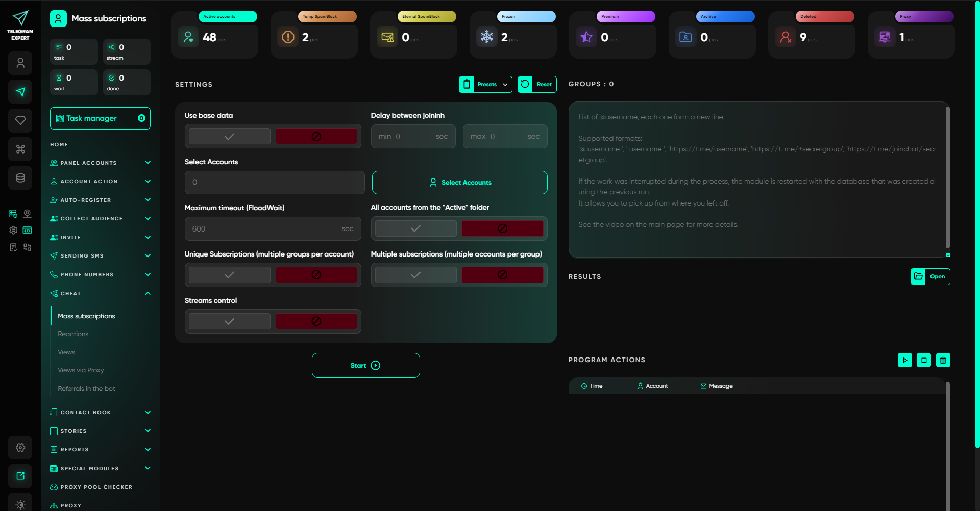Disable Multiple subscriptions option
The image size is (980, 511).
tap(502, 274)
